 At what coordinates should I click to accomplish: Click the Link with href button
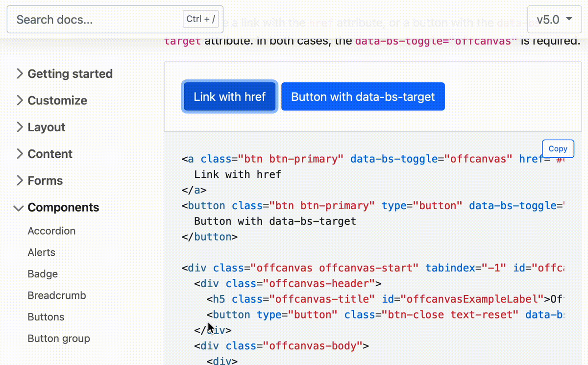coord(229,97)
